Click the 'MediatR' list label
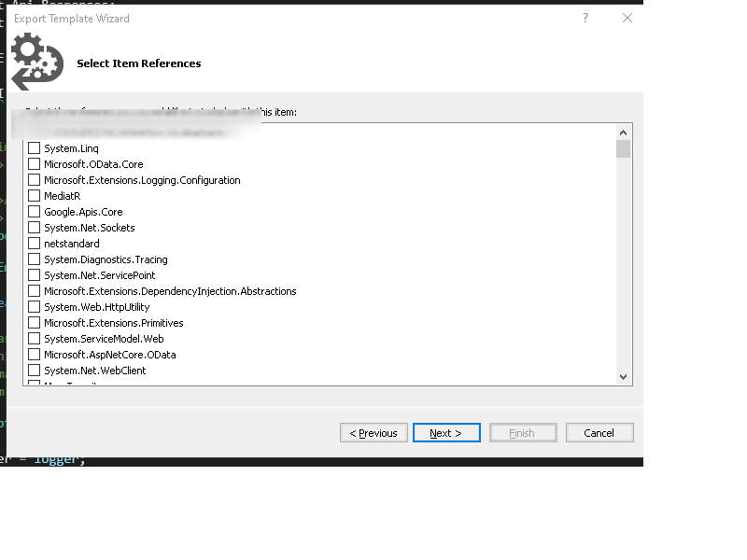747x560 pixels. coord(63,196)
